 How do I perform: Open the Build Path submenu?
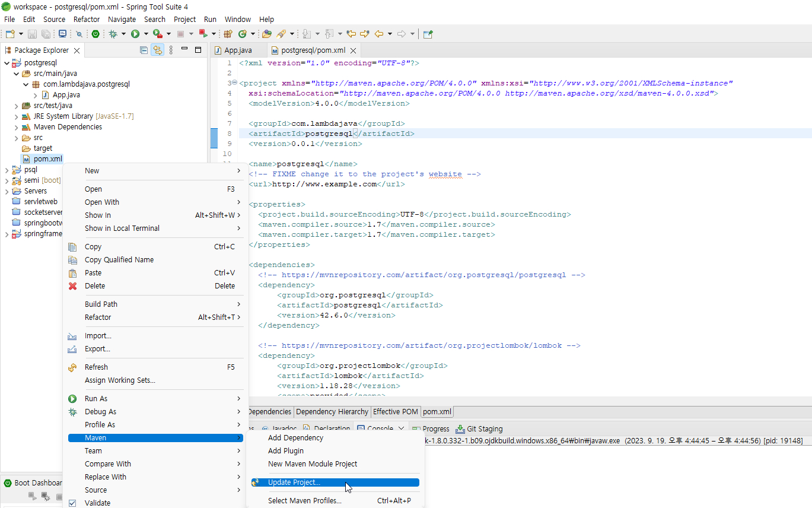point(155,304)
